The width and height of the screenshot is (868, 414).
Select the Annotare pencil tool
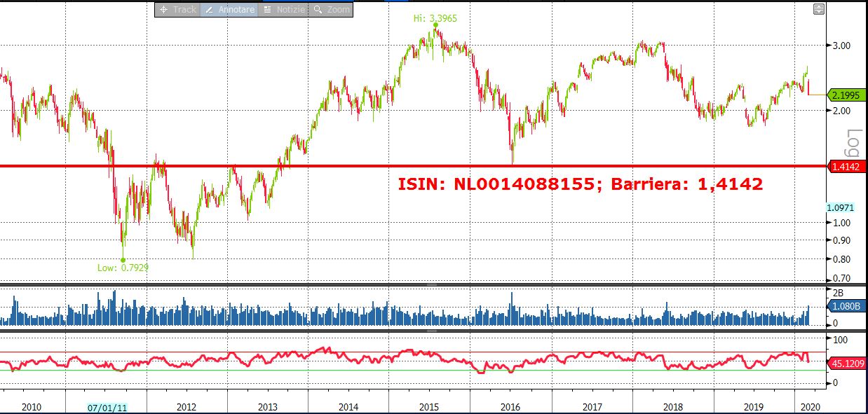tap(229, 9)
